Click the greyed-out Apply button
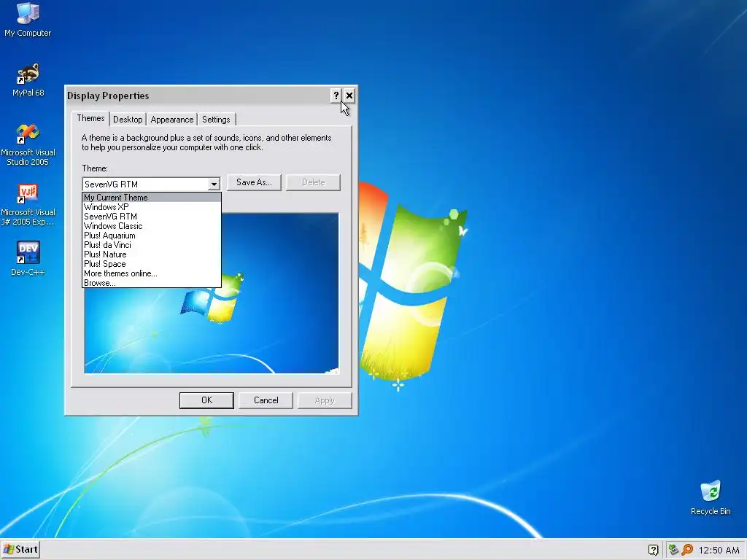This screenshot has width=747, height=560. coord(325,400)
